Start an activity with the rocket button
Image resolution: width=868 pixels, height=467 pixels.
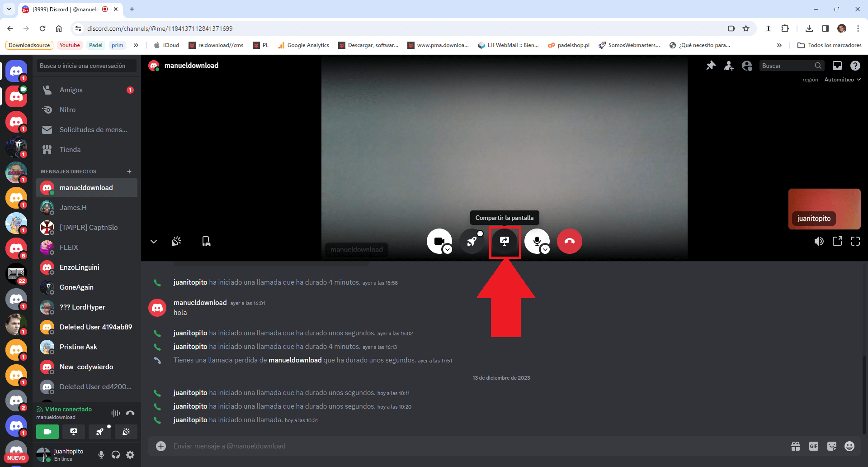472,241
